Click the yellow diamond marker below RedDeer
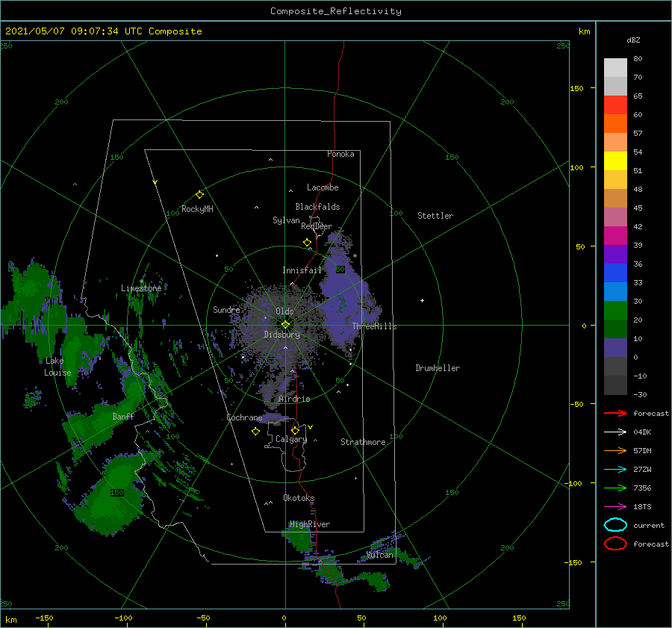This screenshot has width=672, height=628. [x=308, y=243]
